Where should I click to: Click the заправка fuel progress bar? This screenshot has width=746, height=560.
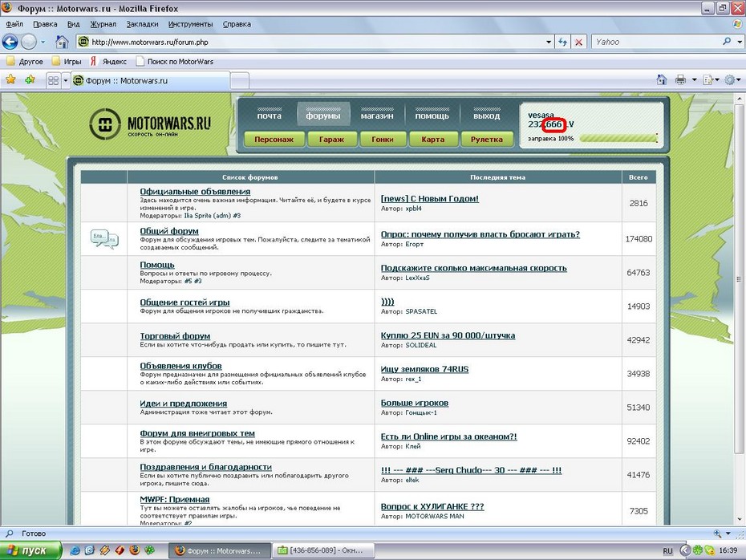(x=618, y=138)
